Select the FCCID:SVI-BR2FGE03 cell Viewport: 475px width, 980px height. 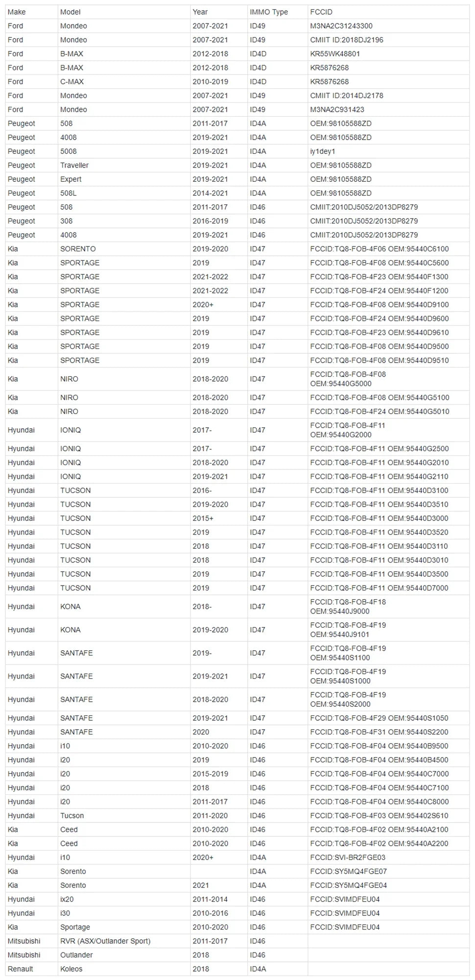click(x=348, y=857)
